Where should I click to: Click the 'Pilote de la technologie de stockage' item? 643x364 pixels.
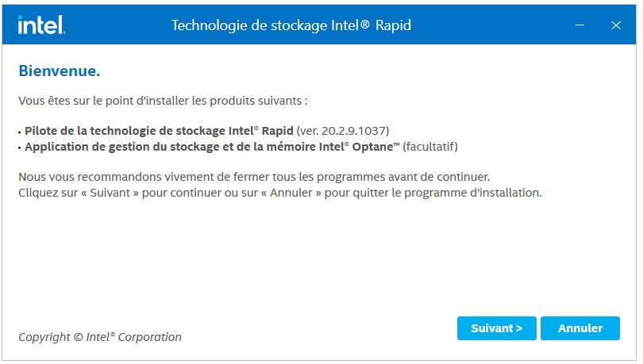pyautogui.click(x=159, y=130)
